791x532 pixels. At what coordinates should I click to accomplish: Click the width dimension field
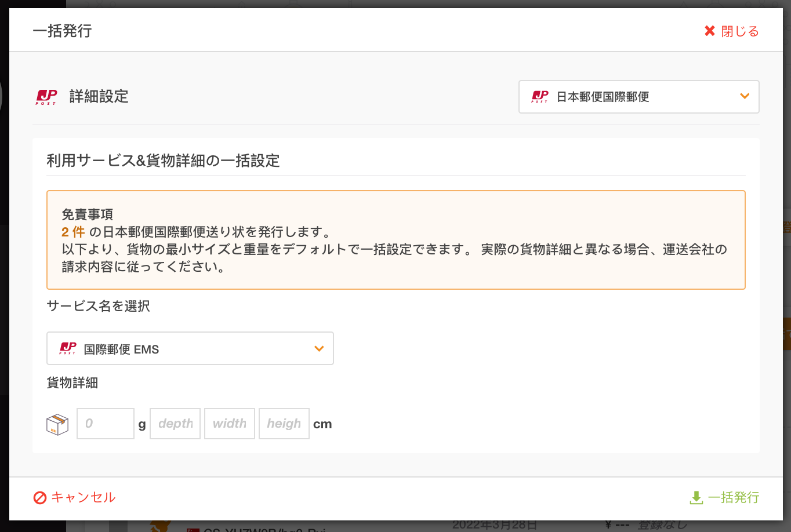point(230,424)
